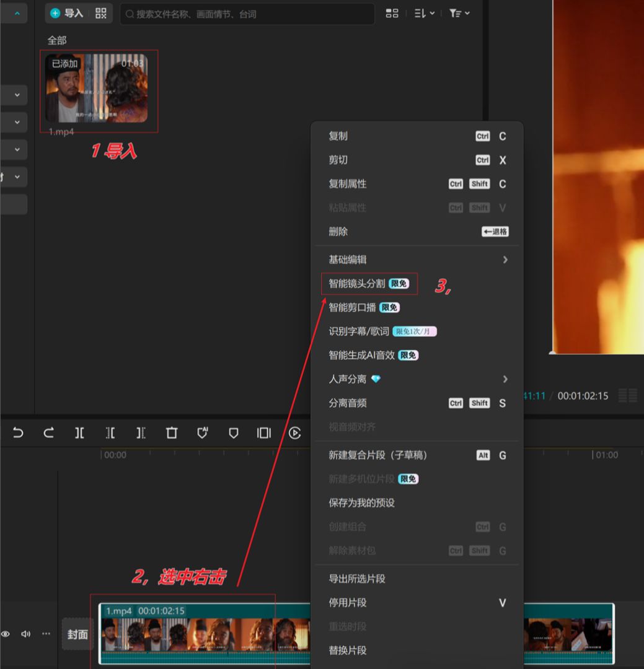Click the grid layout view icon
The image size is (644, 669).
click(x=392, y=13)
